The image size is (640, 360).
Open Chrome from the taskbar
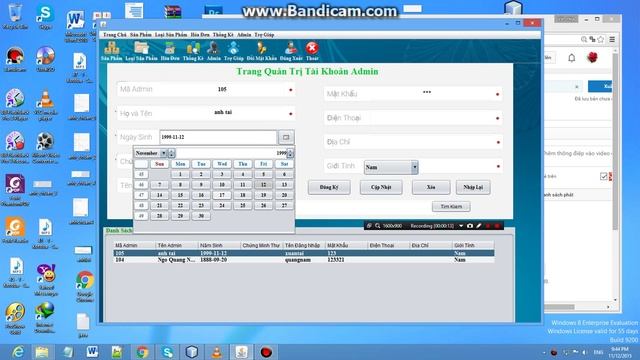(142, 352)
